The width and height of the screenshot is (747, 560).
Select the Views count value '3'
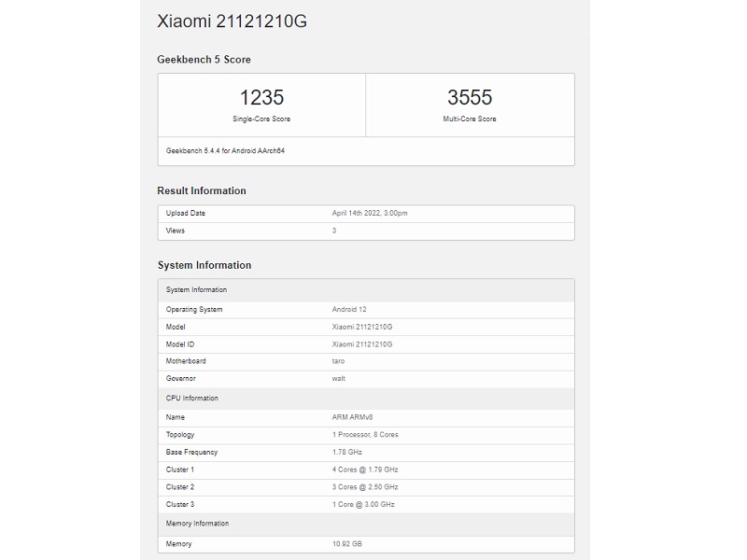point(334,231)
